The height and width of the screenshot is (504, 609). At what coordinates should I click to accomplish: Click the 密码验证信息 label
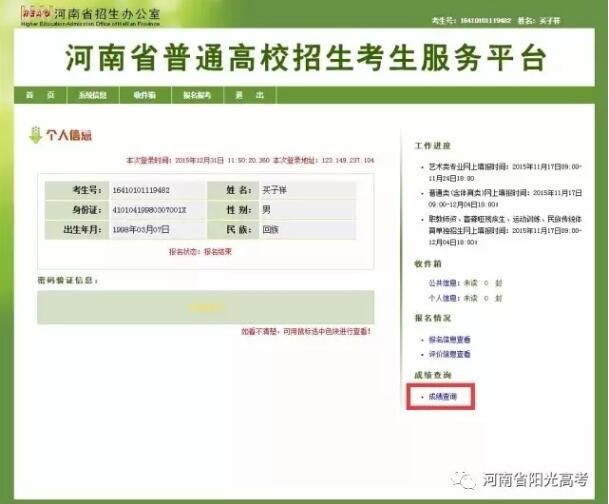coord(68,280)
